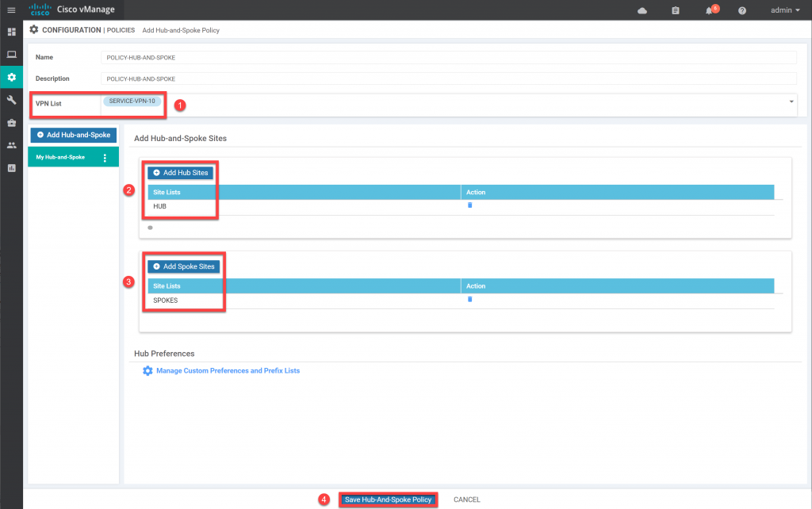The image size is (812, 509).
Task: Check vManage cloud status icon
Action: click(642, 10)
